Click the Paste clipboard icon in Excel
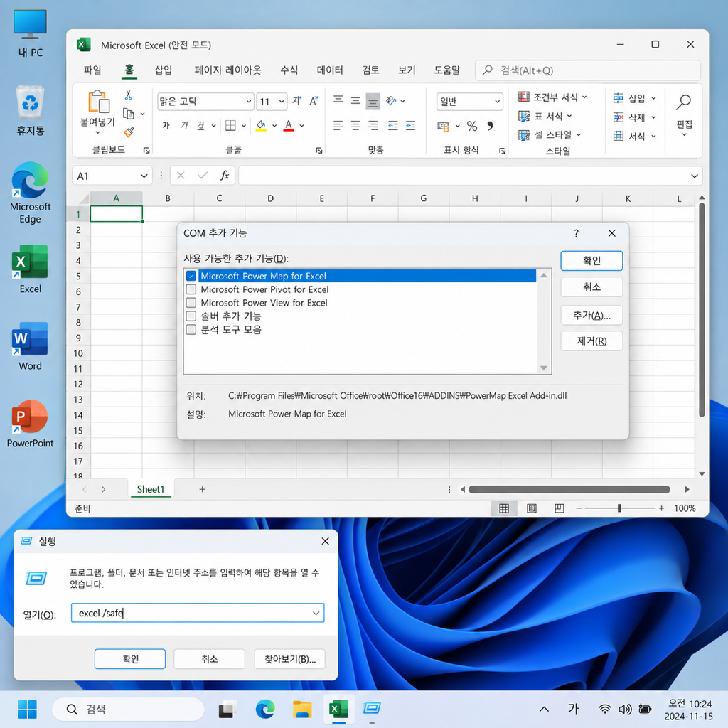 pos(99,101)
